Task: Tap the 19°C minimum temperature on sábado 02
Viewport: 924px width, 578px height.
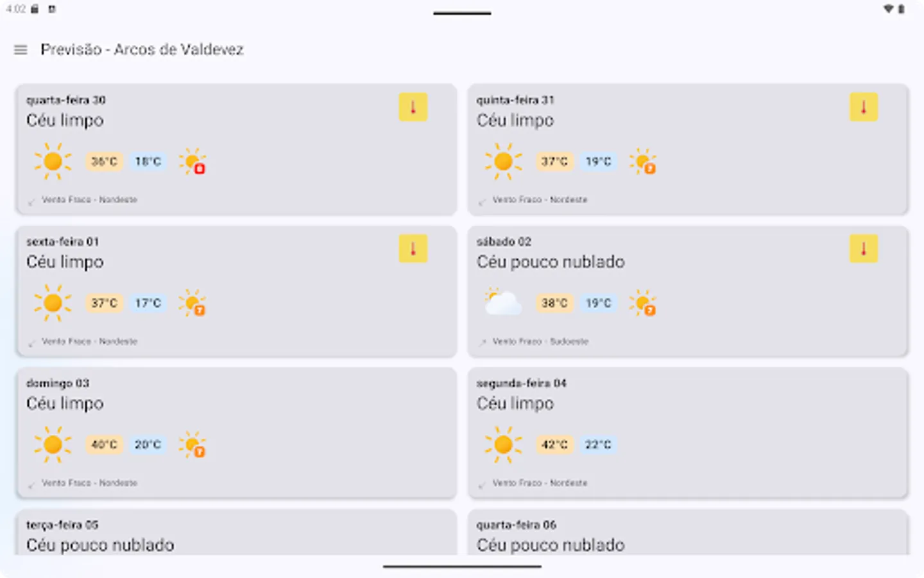Action: coord(598,302)
